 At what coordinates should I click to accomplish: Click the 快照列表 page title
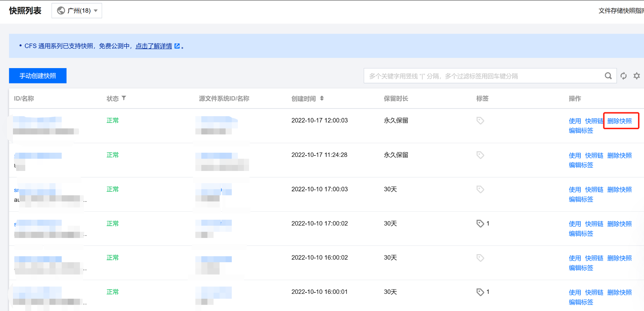[25, 11]
